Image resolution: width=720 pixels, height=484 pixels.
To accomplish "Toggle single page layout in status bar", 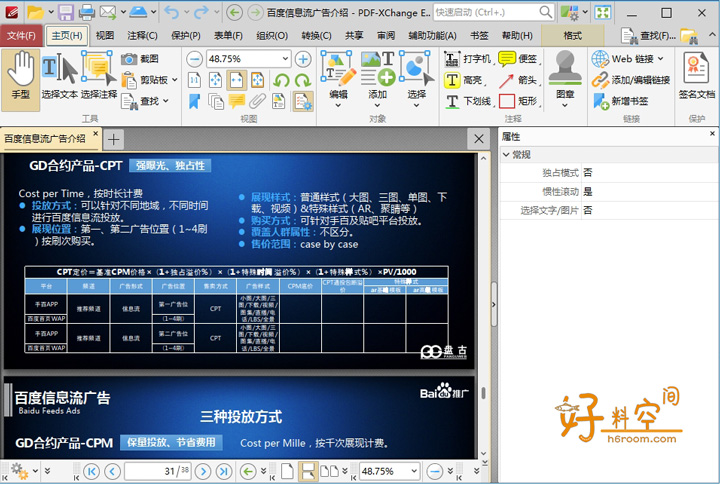I will (287, 471).
